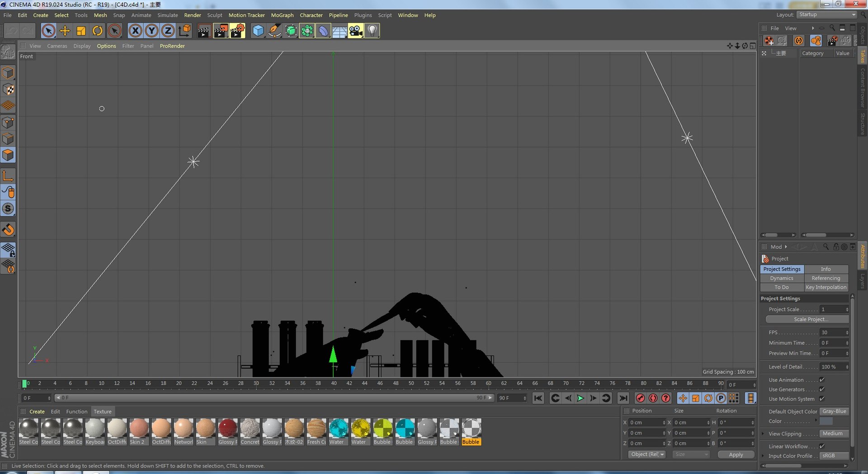This screenshot has width=868, height=474.
Task: Toggle X-axis lock button
Action: click(135, 31)
